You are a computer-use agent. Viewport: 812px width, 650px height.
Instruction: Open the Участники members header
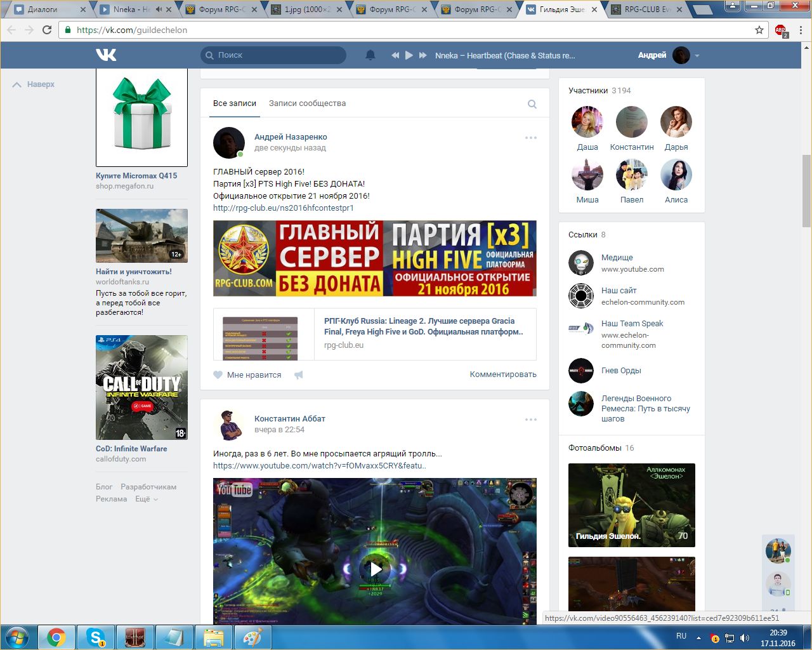(599, 91)
